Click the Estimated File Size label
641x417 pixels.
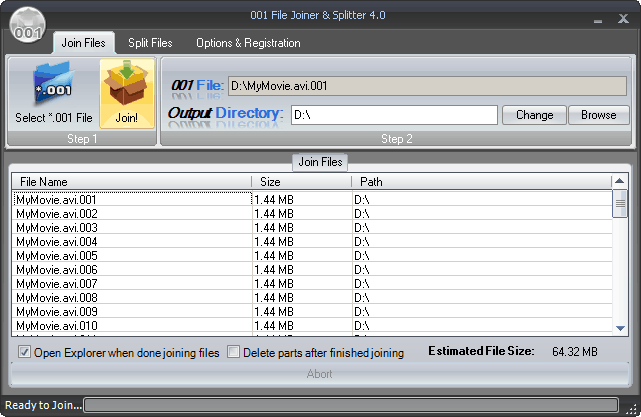point(481,351)
